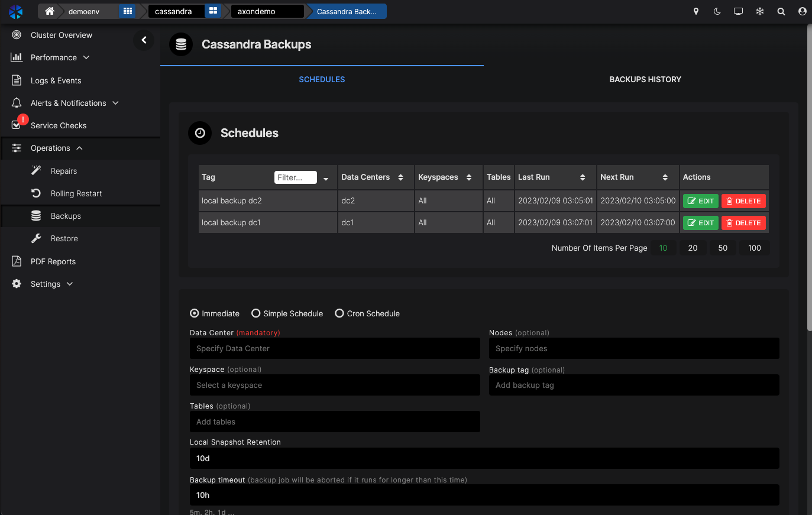Click Local Snapshot Retention 10d field

tap(484, 458)
